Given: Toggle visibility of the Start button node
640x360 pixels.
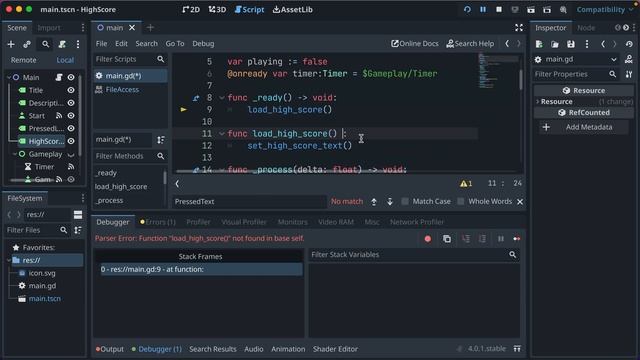Looking at the screenshot, I should (71, 116).
